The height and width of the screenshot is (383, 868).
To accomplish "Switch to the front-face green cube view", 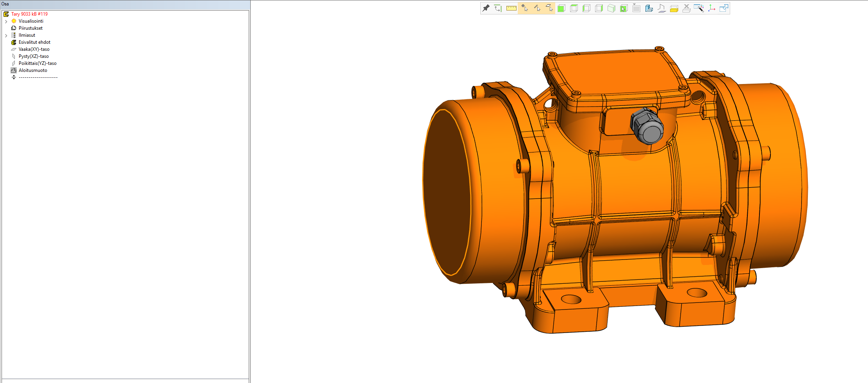I will tap(561, 8).
